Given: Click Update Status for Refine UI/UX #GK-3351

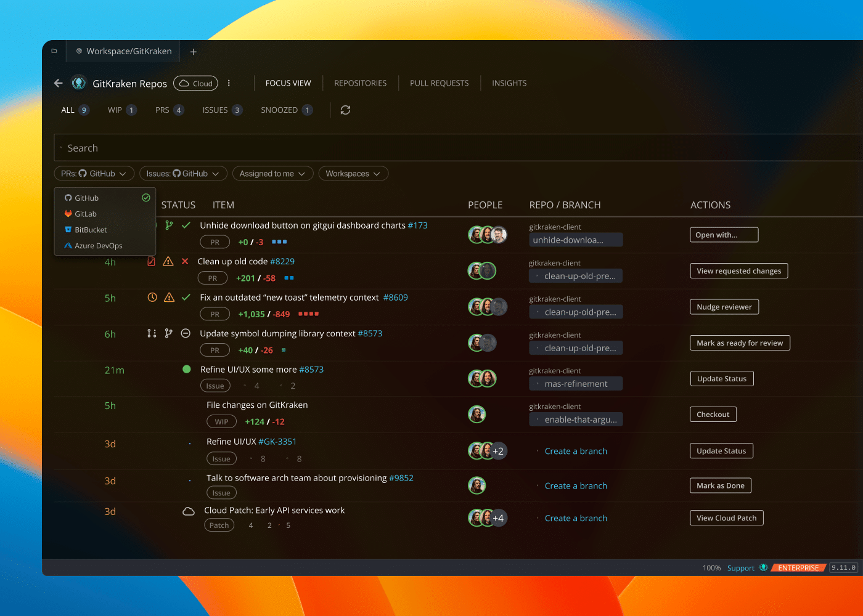Looking at the screenshot, I should 721,451.
